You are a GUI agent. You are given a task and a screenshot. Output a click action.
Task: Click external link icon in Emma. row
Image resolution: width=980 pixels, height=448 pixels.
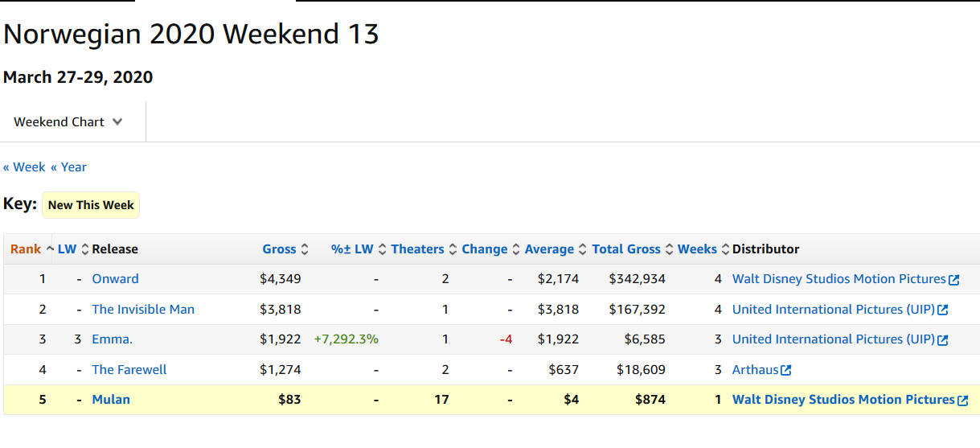[x=943, y=340]
